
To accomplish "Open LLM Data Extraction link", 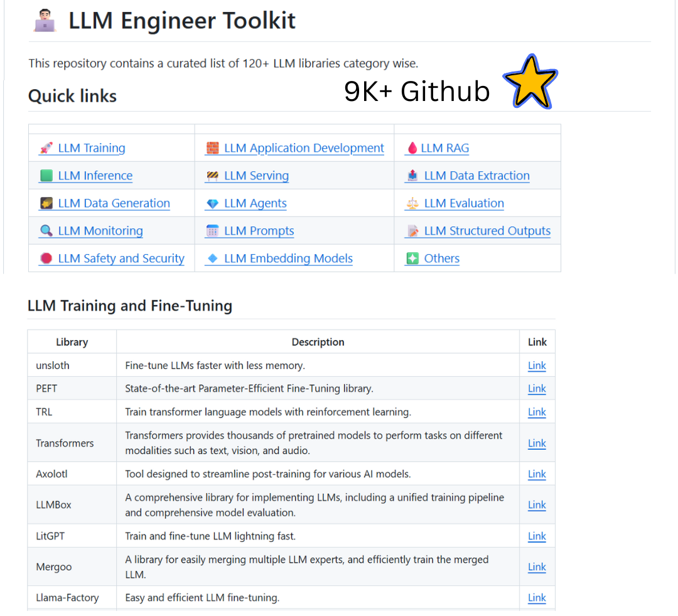I will click(477, 176).
